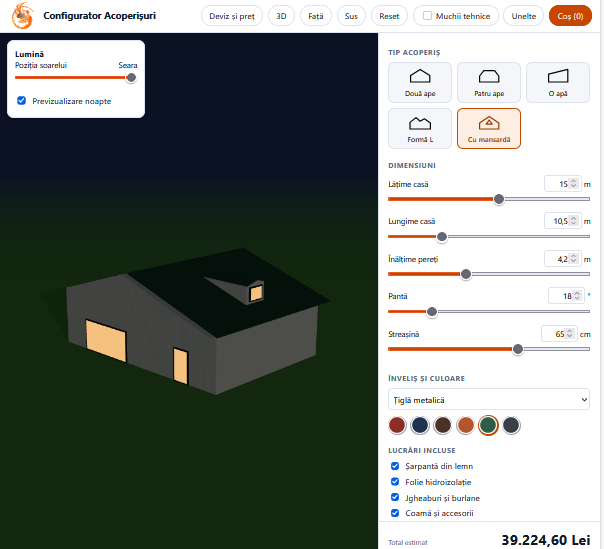Open the Unelte menu
The width and height of the screenshot is (604, 549).
[x=523, y=16]
